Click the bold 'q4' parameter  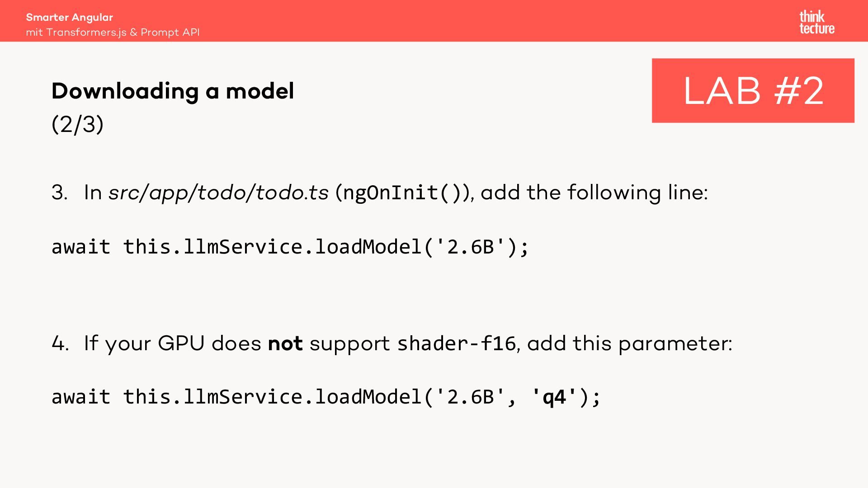(554, 397)
